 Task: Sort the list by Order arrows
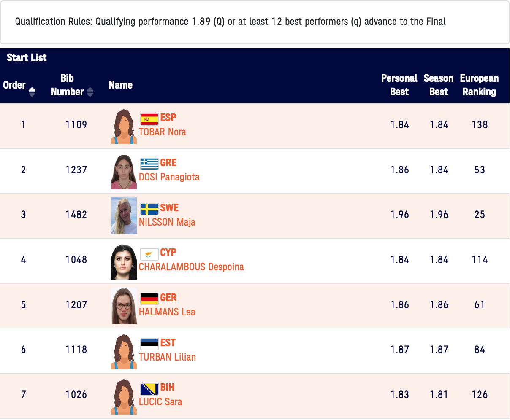click(32, 91)
